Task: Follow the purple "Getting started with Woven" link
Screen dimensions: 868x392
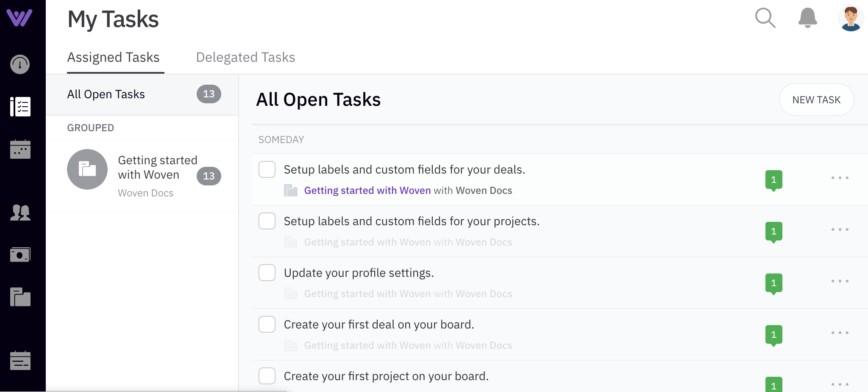Action: tap(367, 190)
